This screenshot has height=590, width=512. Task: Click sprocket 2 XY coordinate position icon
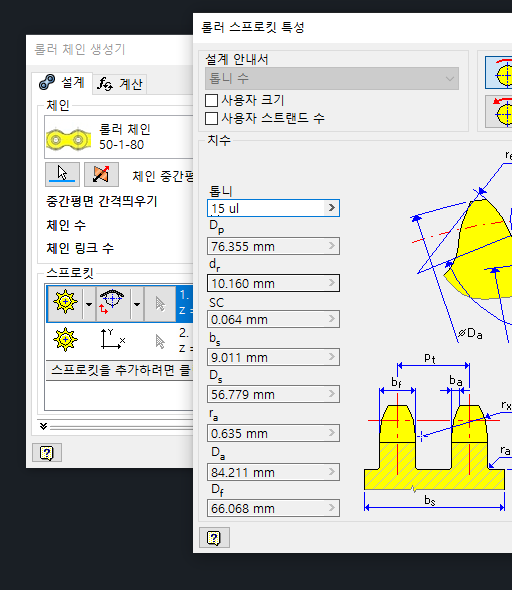pyautogui.click(x=112, y=339)
